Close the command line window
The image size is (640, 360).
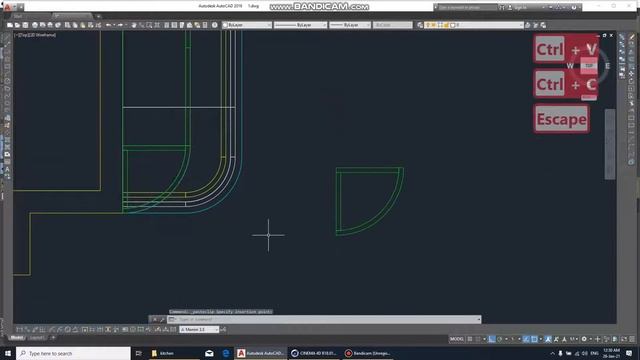coord(155,320)
